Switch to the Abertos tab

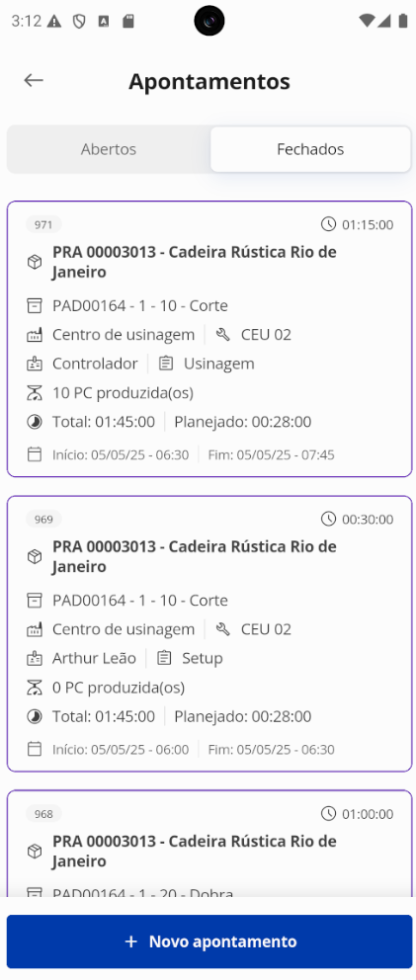tap(109, 149)
